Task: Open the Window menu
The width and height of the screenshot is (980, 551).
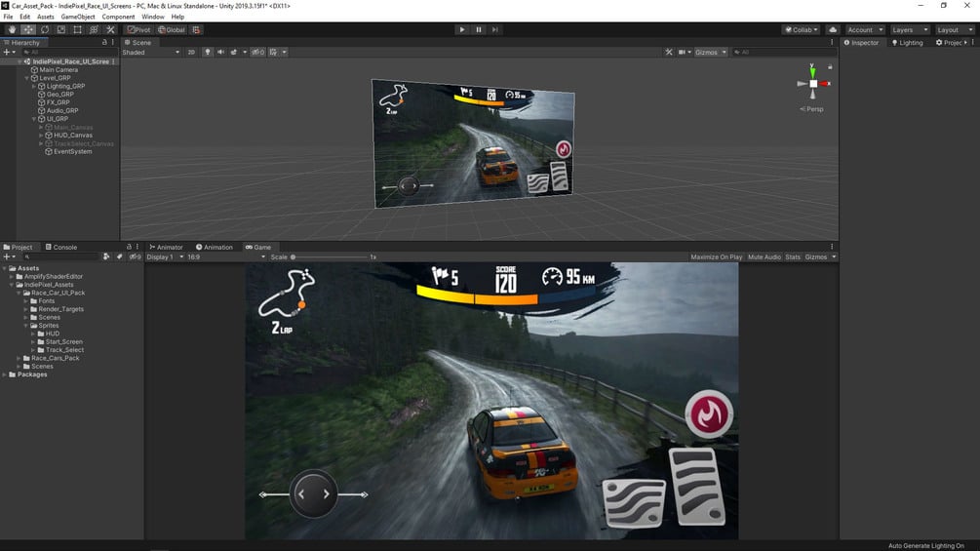Action: [153, 17]
